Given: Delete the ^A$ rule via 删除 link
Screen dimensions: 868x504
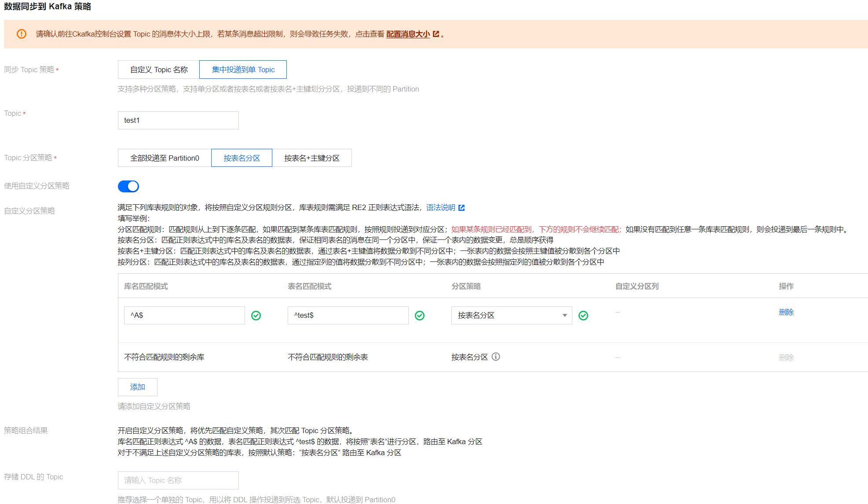Looking at the screenshot, I should (786, 312).
